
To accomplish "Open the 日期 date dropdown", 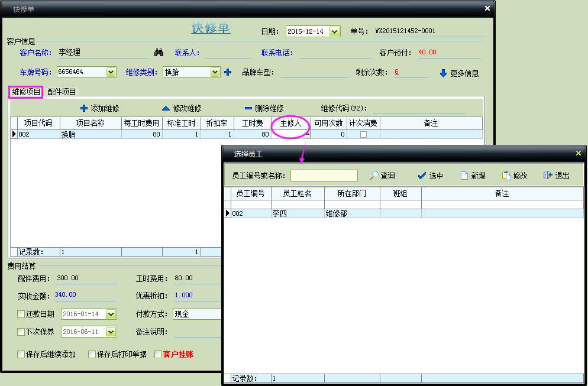I will [334, 31].
